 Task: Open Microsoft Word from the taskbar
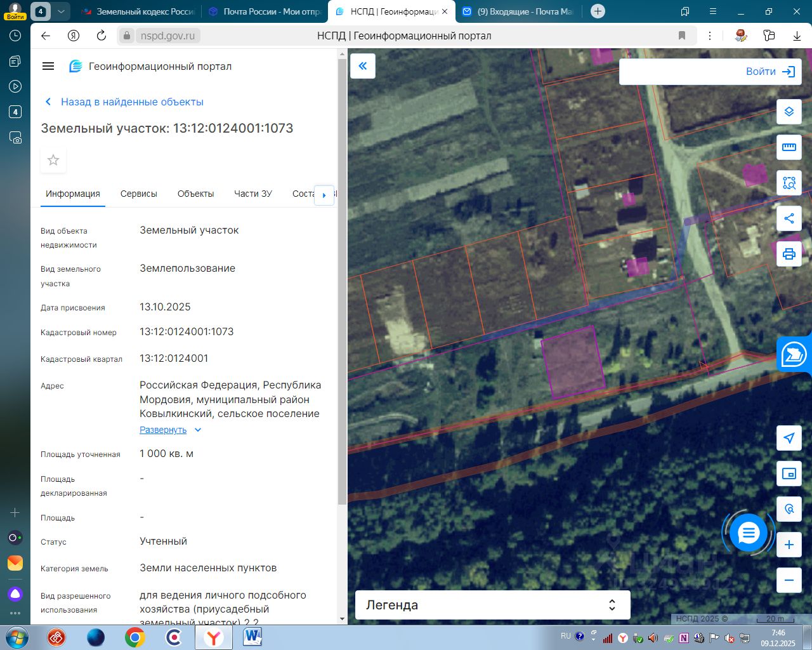click(x=252, y=637)
